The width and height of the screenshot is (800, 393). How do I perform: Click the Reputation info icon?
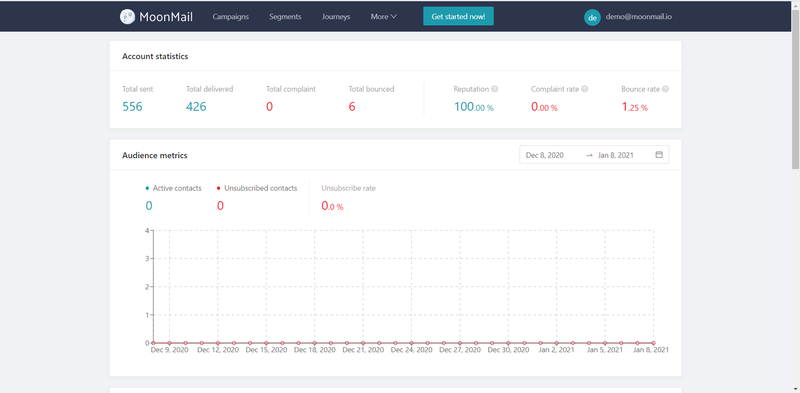point(494,89)
